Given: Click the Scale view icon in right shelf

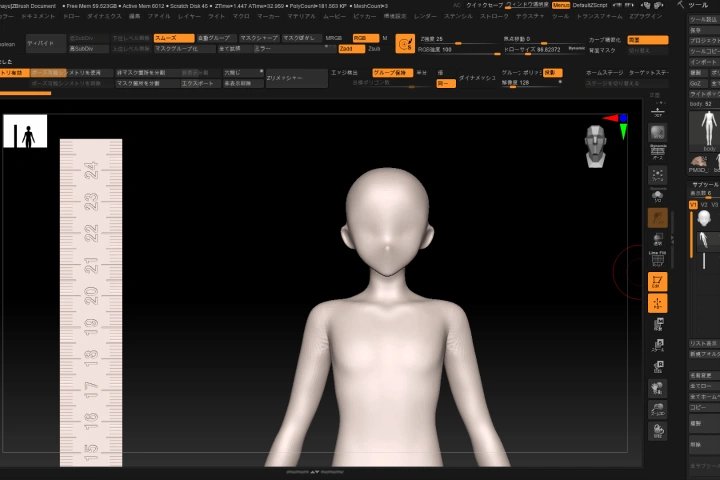Looking at the screenshot, I should point(658,345).
